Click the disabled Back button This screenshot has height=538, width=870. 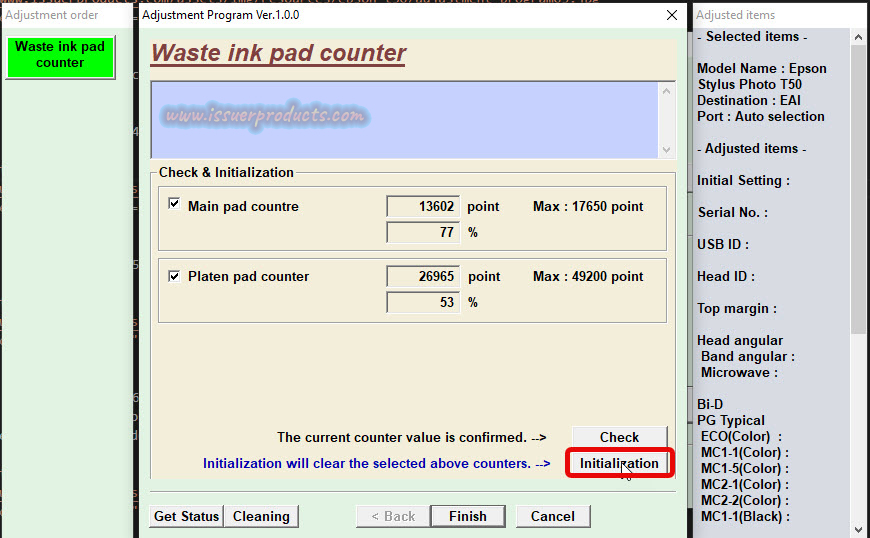click(x=393, y=516)
